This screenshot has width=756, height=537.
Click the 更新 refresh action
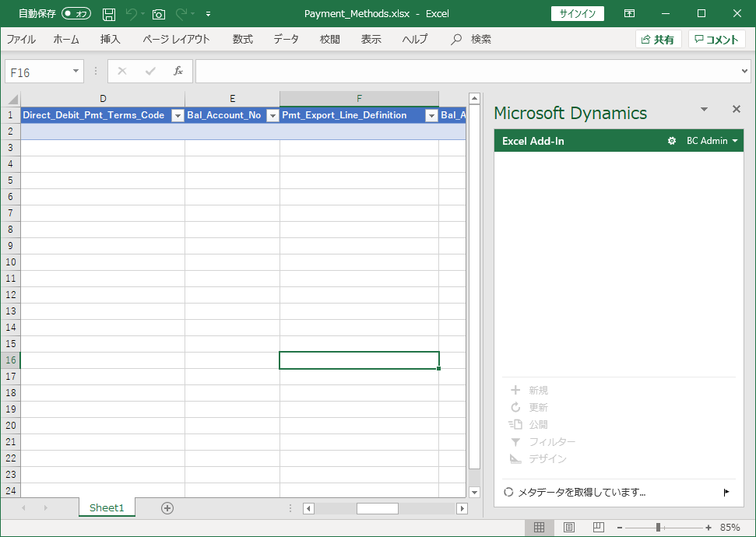coord(529,407)
